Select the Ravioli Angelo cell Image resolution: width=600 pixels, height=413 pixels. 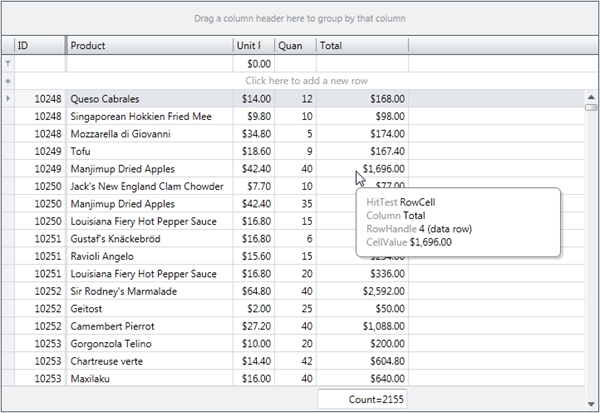[x=150, y=256]
